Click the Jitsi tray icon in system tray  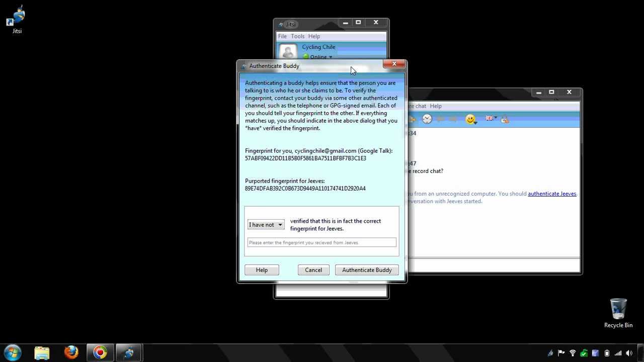[x=550, y=353]
